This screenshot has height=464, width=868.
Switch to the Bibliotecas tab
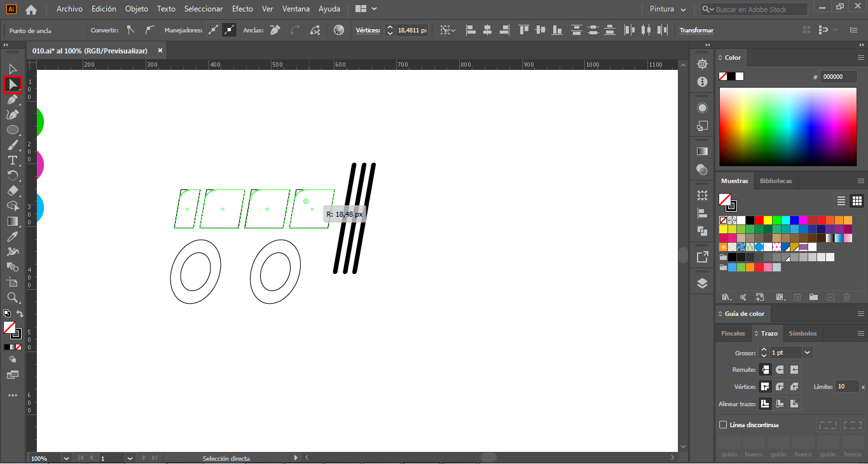pos(776,181)
